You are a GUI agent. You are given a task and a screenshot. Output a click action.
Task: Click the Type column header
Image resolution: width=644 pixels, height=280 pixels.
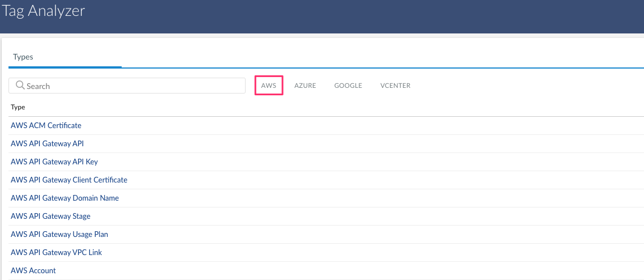18,107
